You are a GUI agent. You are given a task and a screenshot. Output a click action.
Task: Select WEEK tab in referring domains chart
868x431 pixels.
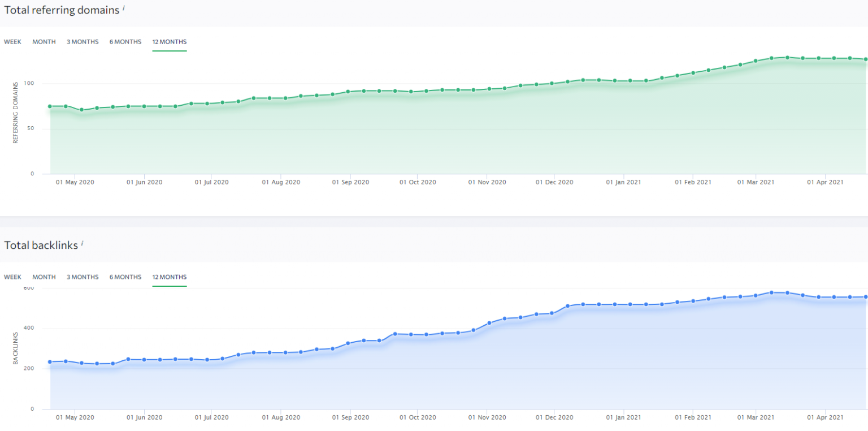click(x=12, y=42)
